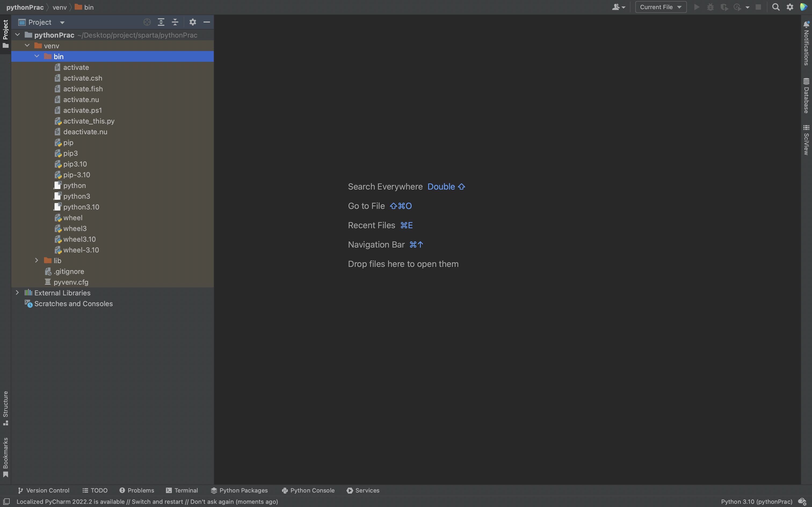This screenshot has width=812, height=507.
Task: Select the activate_this.py file
Action: pos(89,121)
